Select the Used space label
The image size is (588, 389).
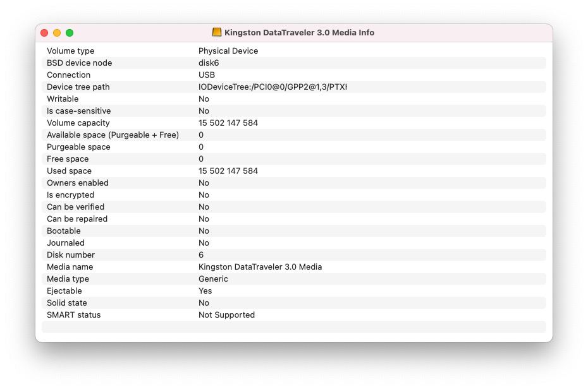69,171
